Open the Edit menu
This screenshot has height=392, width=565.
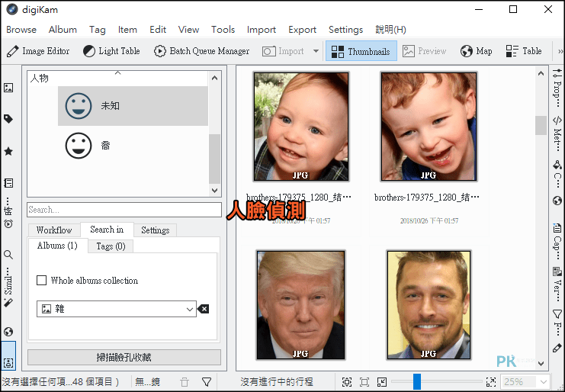(158, 30)
